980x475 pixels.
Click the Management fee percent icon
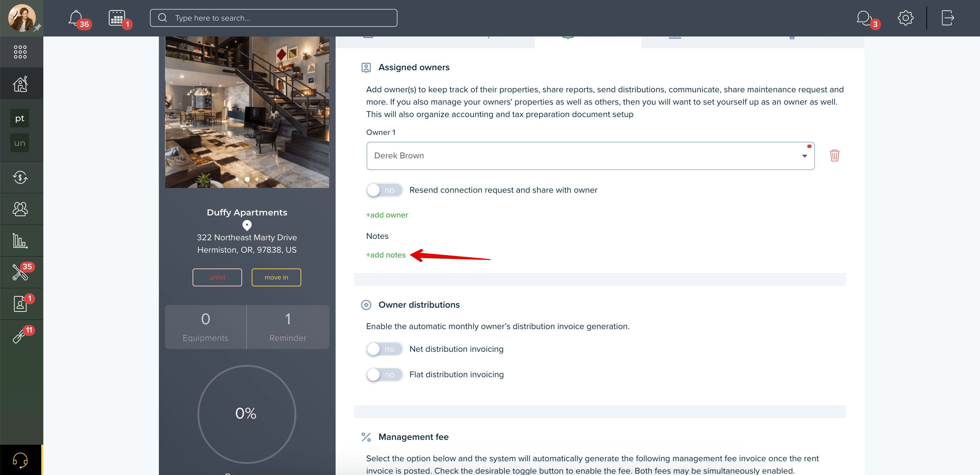366,437
